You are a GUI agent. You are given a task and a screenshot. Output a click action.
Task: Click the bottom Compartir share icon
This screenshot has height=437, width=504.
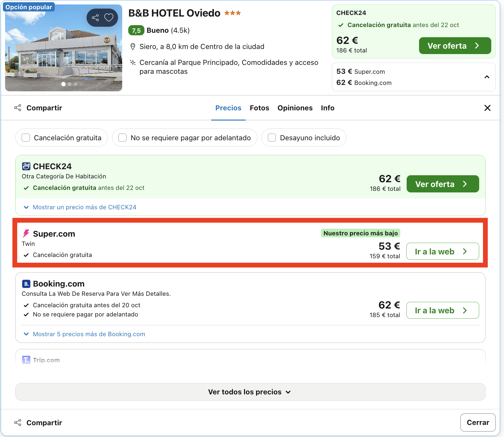pos(18,423)
